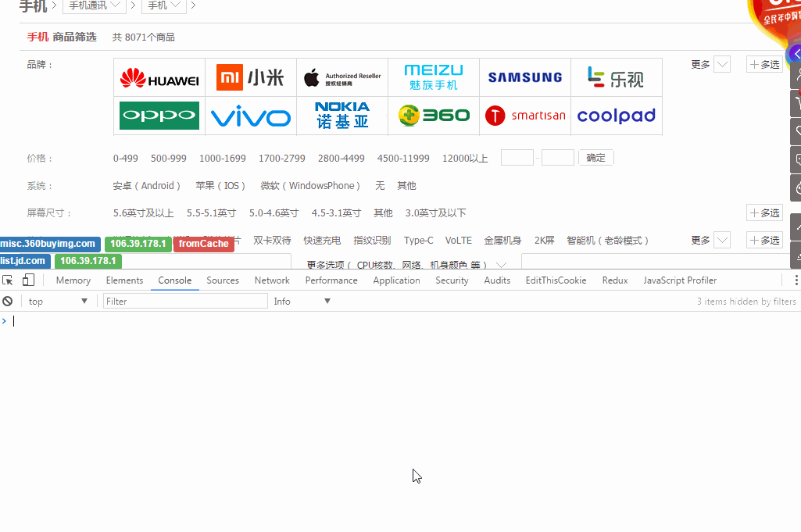The height and width of the screenshot is (532, 801).
Task: Focus the console Filter input
Action: [185, 302]
